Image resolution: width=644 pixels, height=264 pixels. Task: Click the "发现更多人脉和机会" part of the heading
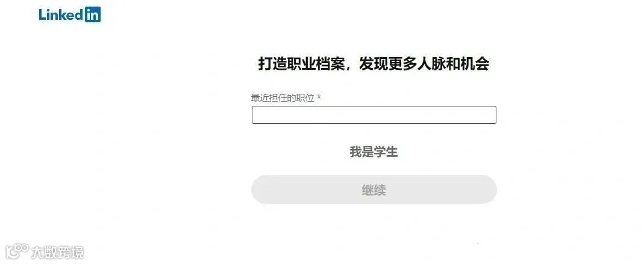424,64
